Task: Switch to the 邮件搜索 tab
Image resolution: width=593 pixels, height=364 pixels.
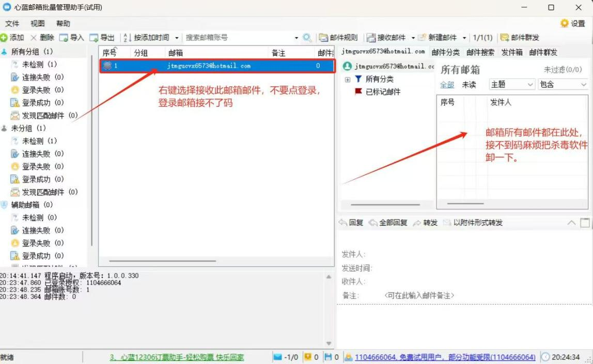Action: 480,53
